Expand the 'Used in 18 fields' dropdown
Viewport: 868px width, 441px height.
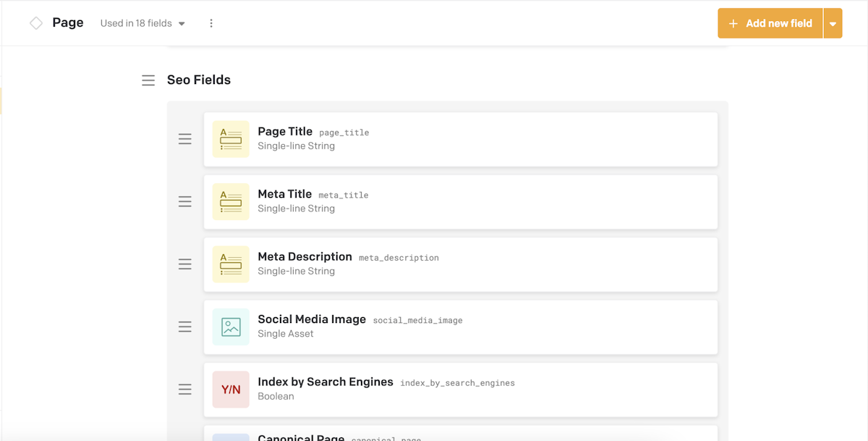click(x=142, y=23)
